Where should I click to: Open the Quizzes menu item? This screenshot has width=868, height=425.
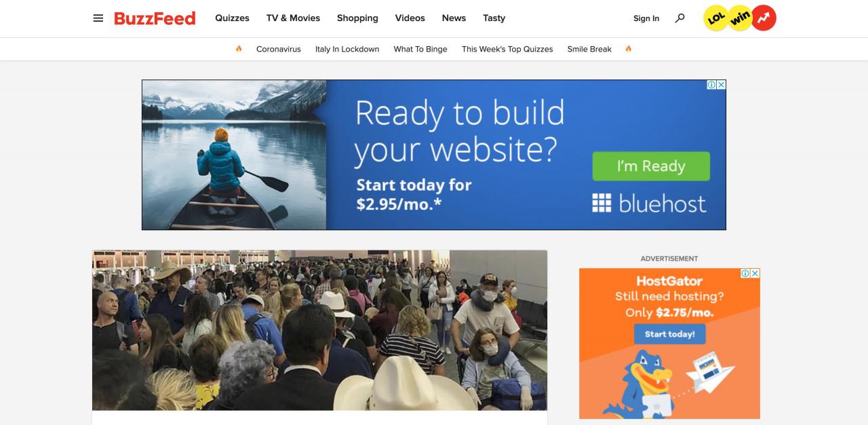232,18
